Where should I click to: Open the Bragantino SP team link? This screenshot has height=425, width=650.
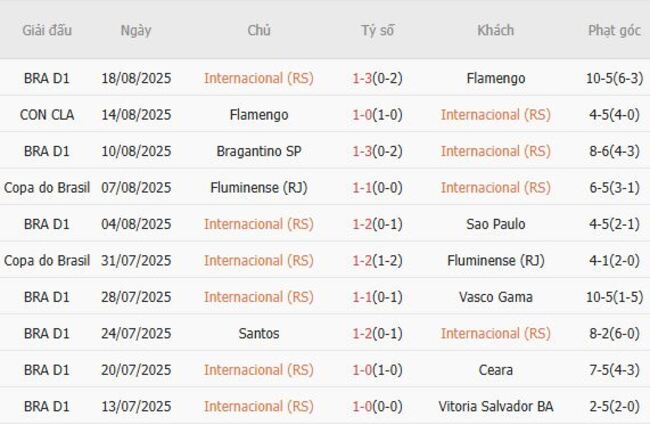(258, 151)
